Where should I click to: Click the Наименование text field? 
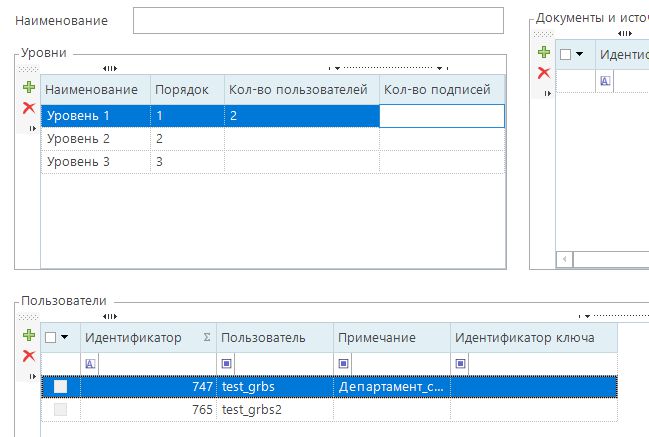point(318,21)
